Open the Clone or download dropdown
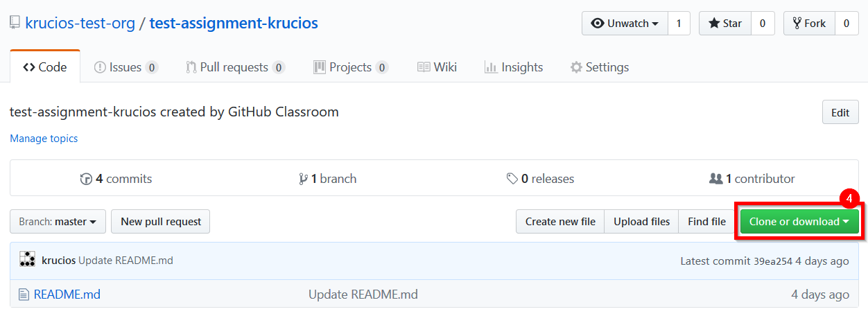 pyautogui.click(x=799, y=222)
